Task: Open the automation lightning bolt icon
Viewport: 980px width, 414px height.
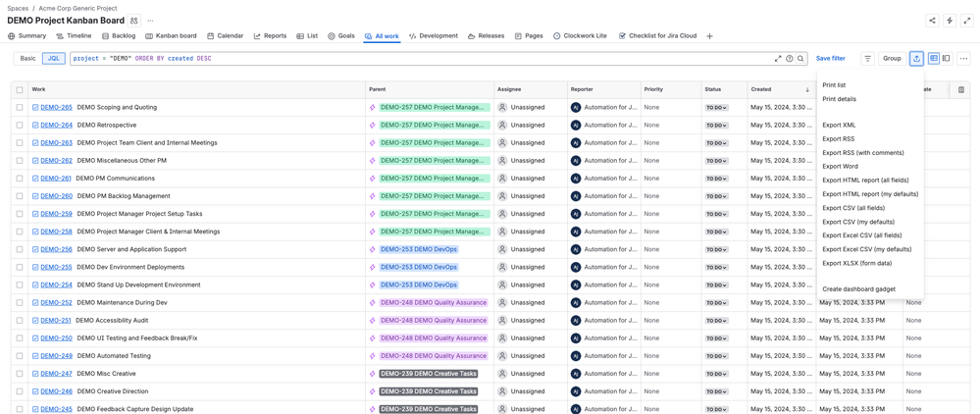Action: [x=950, y=21]
